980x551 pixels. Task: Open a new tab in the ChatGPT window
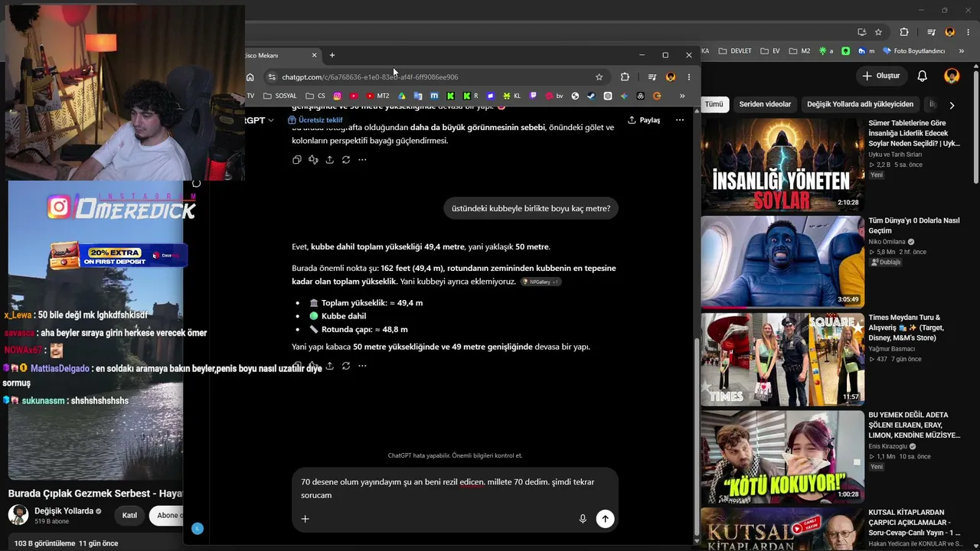(332, 55)
